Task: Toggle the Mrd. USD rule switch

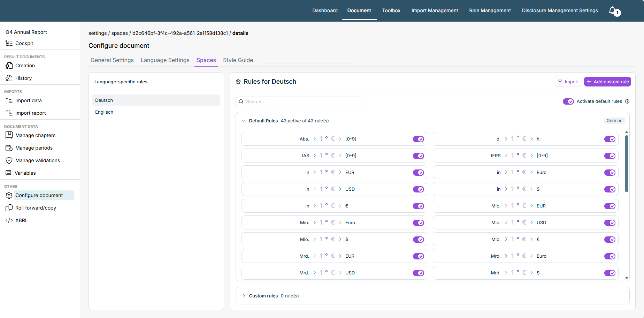Action: pos(418,273)
